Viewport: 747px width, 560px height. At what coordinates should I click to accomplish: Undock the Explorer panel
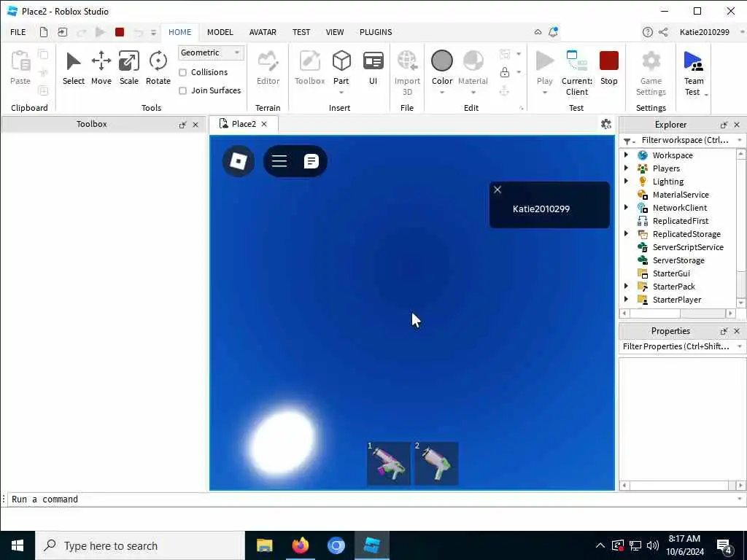[x=724, y=125]
